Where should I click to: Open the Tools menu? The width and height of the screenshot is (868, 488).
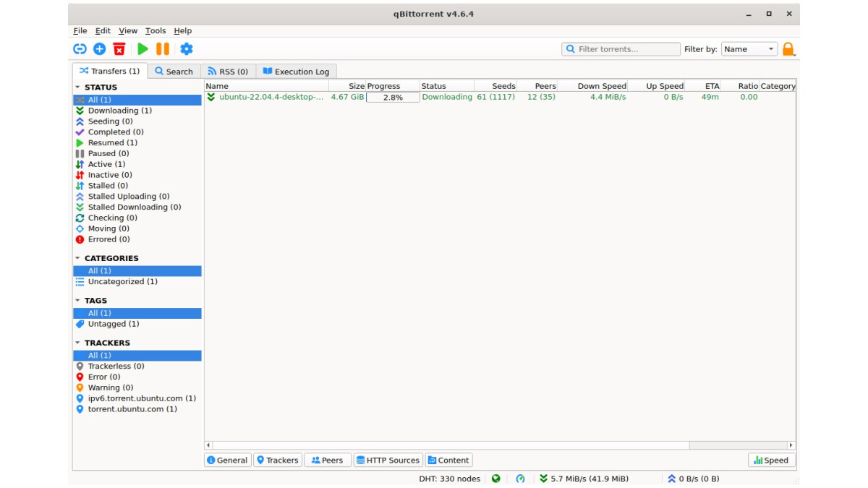[x=156, y=31]
